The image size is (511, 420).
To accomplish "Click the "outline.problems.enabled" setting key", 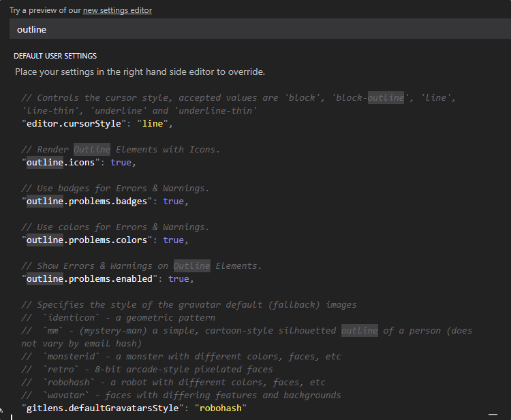I will (89, 278).
